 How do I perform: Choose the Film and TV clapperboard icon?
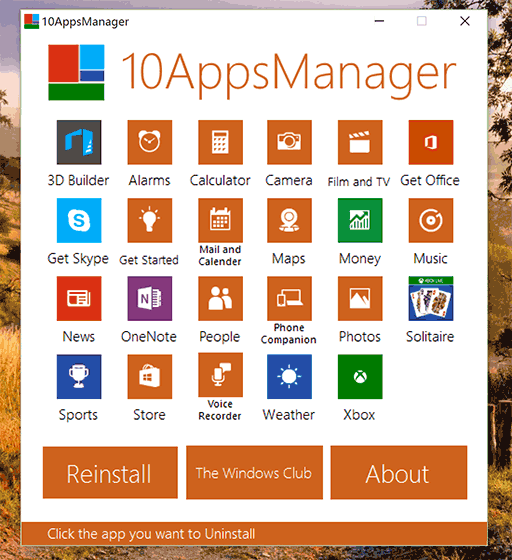(x=360, y=142)
